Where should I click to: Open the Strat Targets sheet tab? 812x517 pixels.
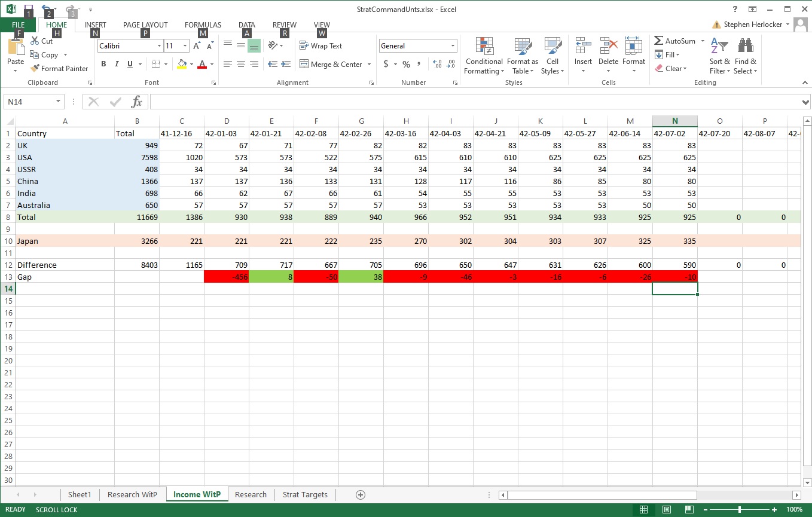pyautogui.click(x=305, y=494)
